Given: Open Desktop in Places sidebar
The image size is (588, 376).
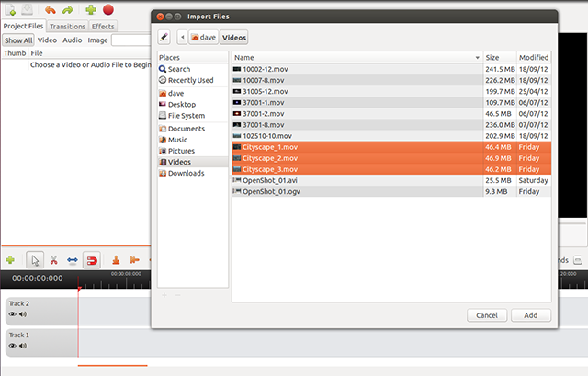Looking at the screenshot, I should (x=193, y=104).
